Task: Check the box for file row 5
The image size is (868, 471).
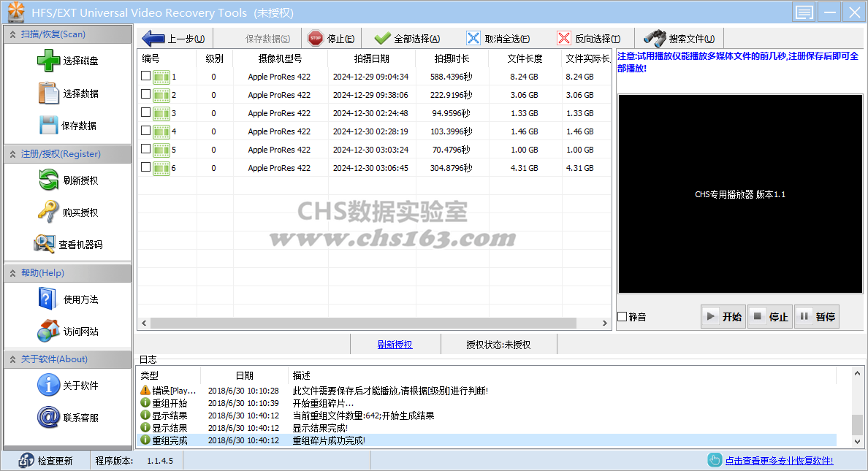Action: tap(145, 149)
